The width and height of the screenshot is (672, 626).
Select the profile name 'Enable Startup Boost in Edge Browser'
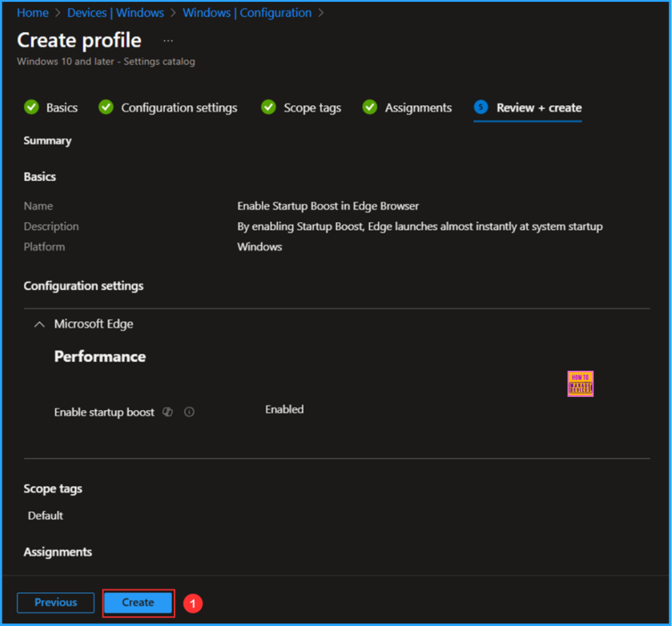[328, 206]
